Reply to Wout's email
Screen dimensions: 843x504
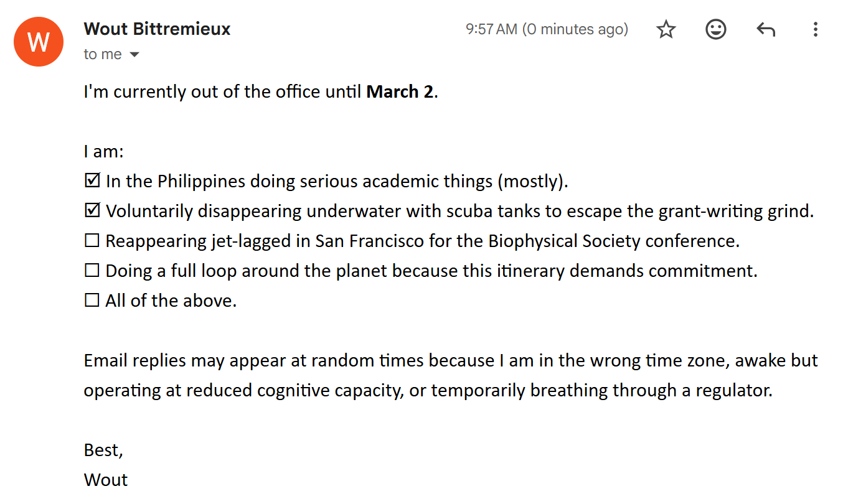tap(766, 29)
